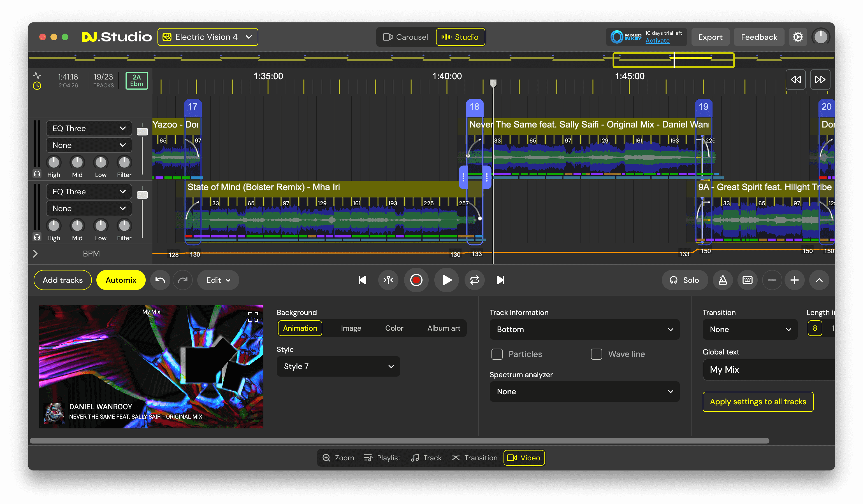Viewport: 863px width, 504px height.
Task: Switch to the Track tab
Action: click(x=426, y=458)
